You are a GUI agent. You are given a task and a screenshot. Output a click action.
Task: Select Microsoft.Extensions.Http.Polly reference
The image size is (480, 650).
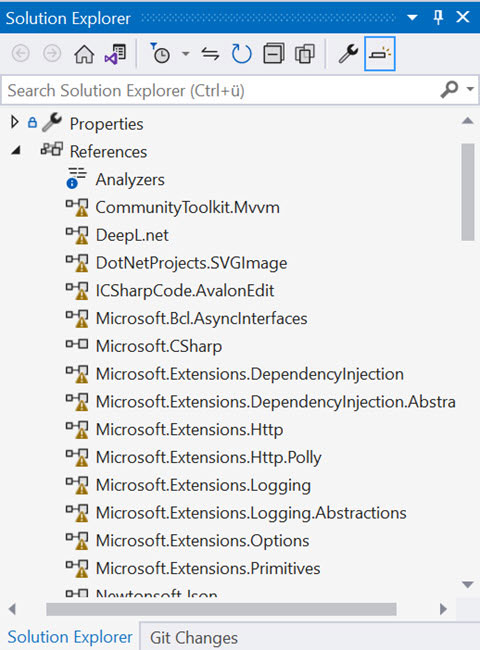coord(208,457)
